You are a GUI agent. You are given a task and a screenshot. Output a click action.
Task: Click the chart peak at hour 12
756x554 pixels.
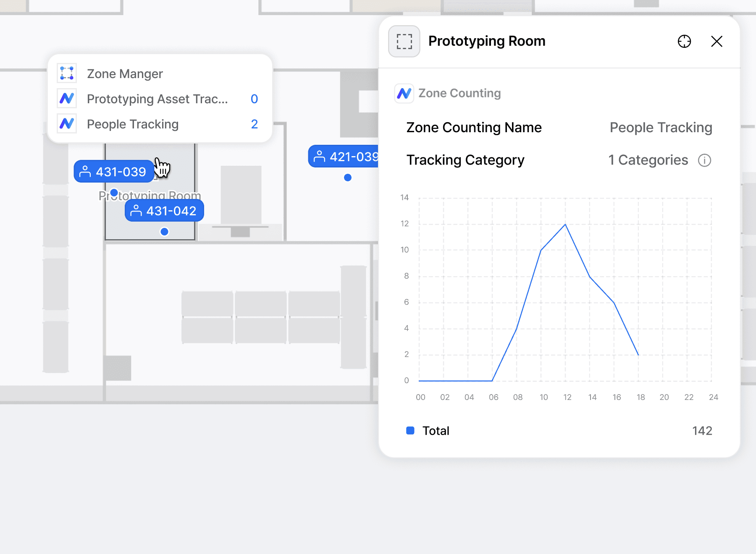pyautogui.click(x=565, y=225)
